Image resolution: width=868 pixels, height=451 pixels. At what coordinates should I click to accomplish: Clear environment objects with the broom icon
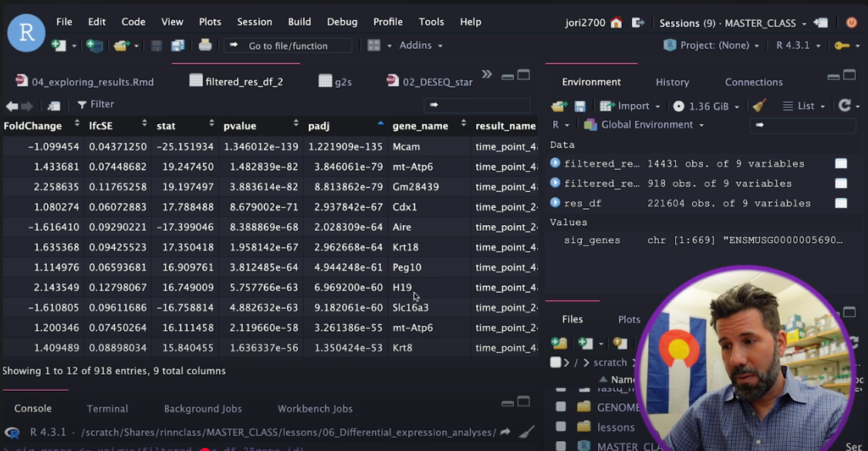pos(759,105)
